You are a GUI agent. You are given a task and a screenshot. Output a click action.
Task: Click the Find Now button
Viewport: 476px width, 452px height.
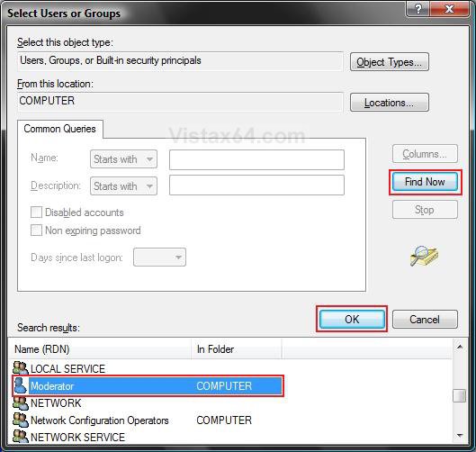pos(425,182)
